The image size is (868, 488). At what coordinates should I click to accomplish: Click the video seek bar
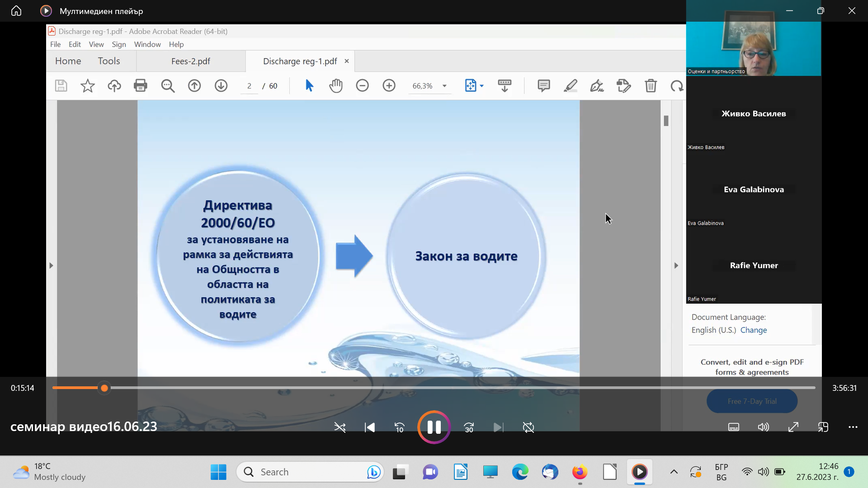click(434, 388)
